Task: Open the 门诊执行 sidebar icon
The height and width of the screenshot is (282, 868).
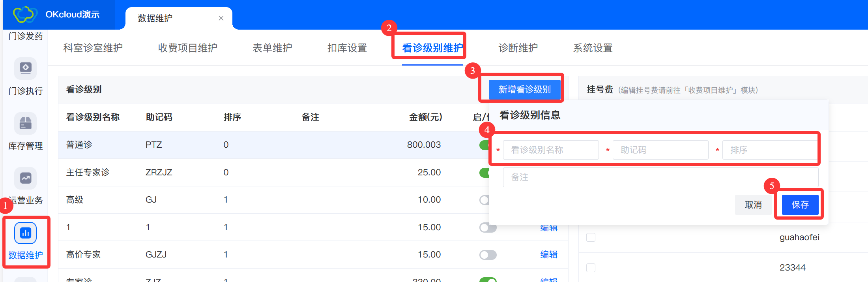Action: coord(26,68)
